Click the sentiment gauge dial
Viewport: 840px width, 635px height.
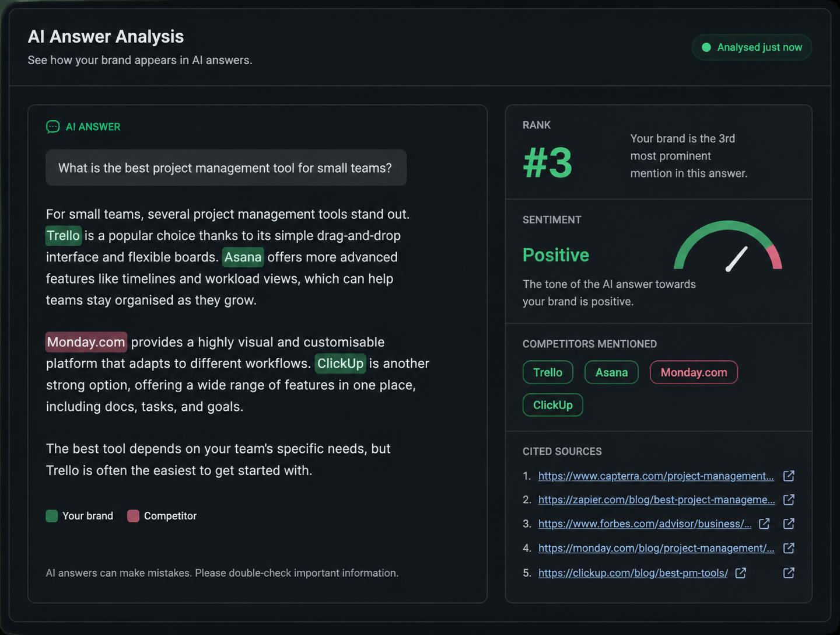pyautogui.click(x=728, y=246)
